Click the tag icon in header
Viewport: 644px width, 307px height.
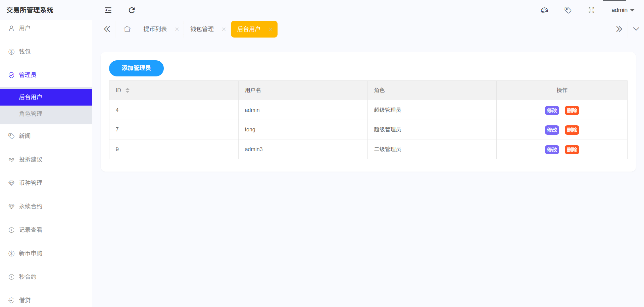[568, 10]
